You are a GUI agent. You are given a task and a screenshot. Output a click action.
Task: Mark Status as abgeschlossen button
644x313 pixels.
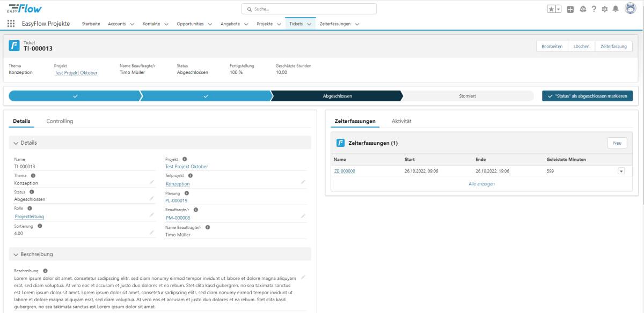click(587, 96)
